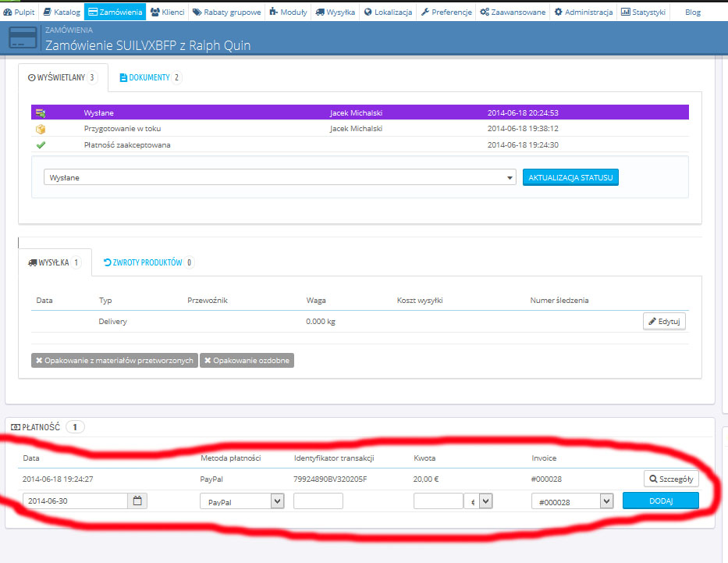Click Szczegóły button for PayPal payment

click(x=671, y=479)
